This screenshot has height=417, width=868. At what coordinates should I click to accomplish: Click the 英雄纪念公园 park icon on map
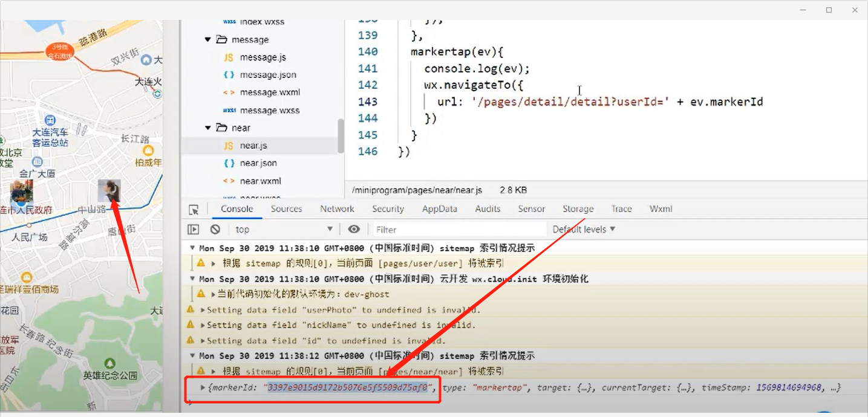(109, 363)
